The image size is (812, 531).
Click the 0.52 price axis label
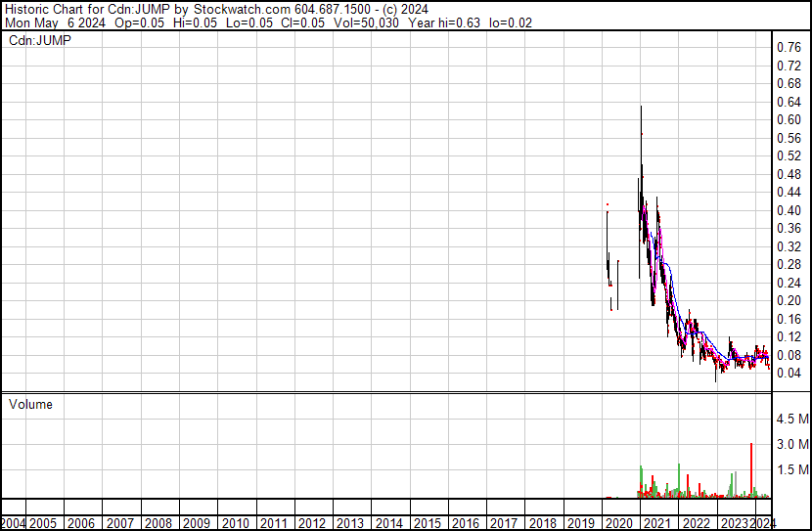(789, 155)
